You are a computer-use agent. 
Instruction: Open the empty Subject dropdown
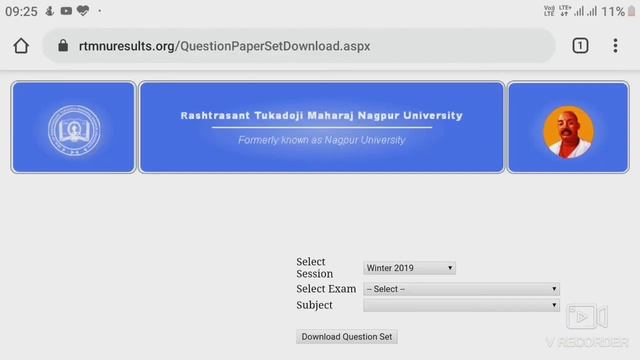(x=461, y=305)
